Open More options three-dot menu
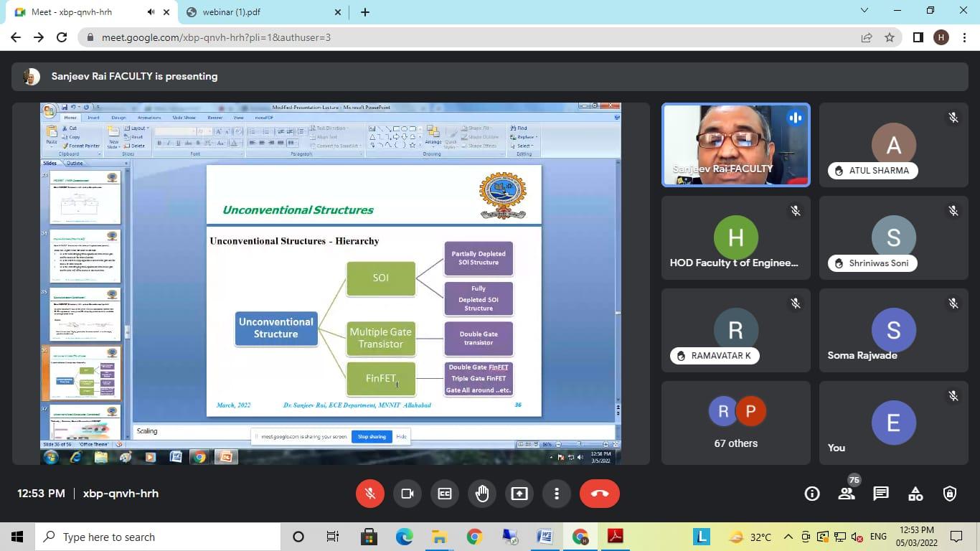This screenshot has width=980, height=551. [x=557, y=494]
